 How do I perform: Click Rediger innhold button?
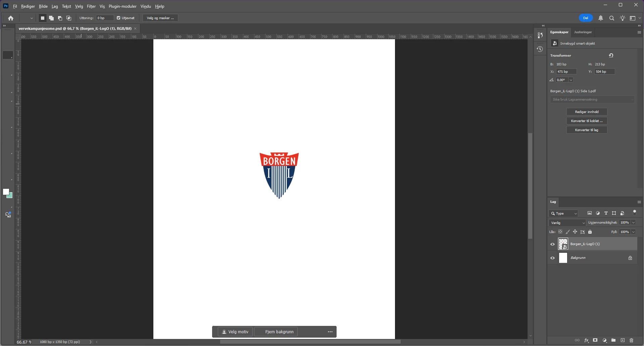point(587,112)
